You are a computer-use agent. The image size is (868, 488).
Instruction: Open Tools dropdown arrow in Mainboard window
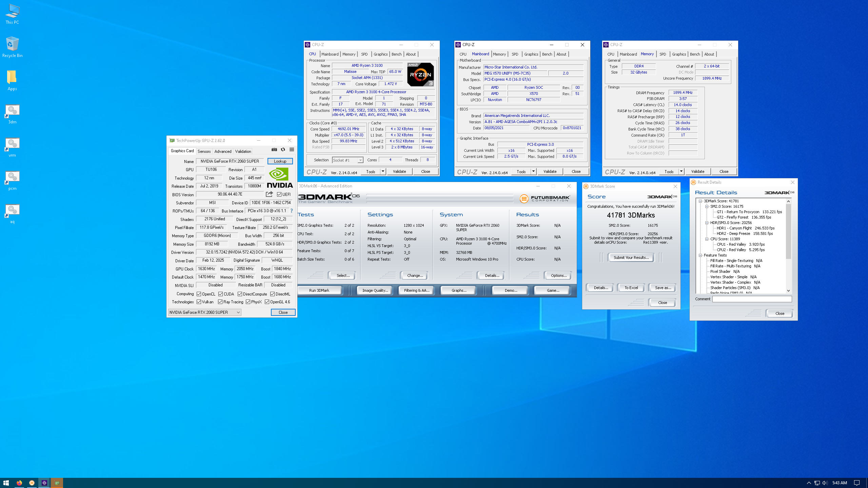click(x=534, y=171)
